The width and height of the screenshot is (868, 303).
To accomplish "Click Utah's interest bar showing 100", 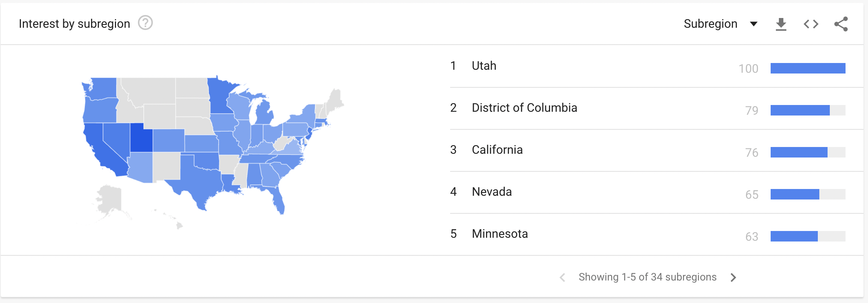I will pos(808,68).
